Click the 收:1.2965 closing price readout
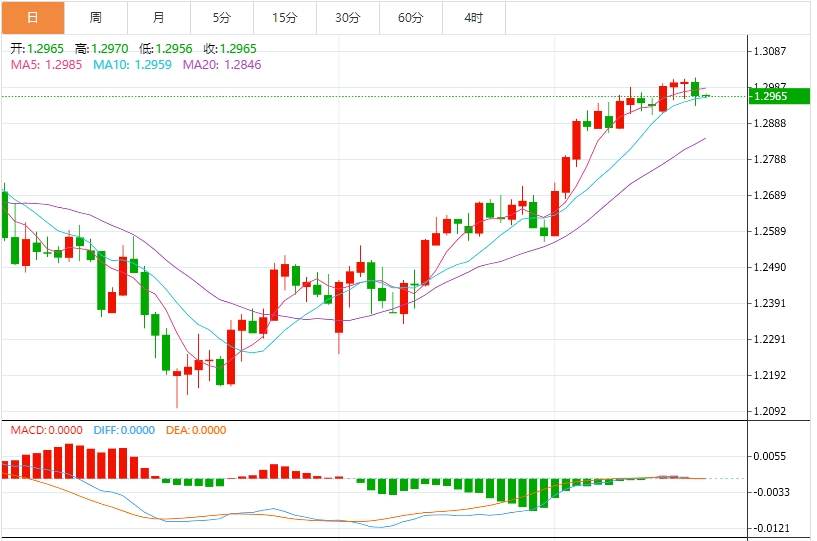 pos(230,48)
